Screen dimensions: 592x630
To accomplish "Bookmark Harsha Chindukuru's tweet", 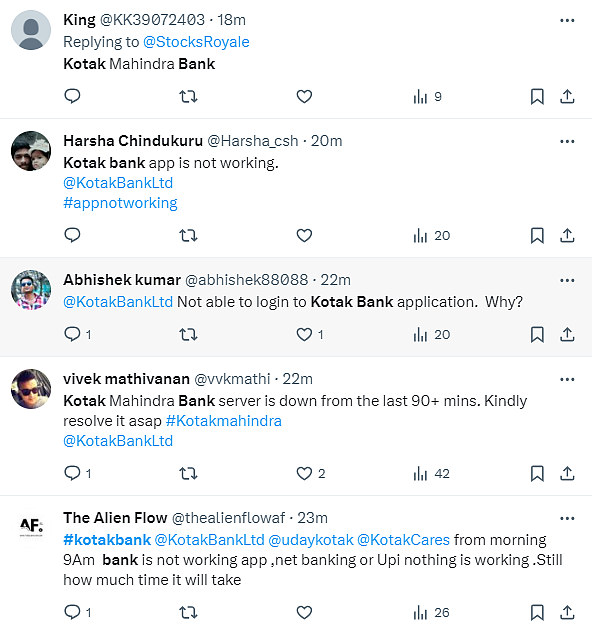I will pos(537,235).
